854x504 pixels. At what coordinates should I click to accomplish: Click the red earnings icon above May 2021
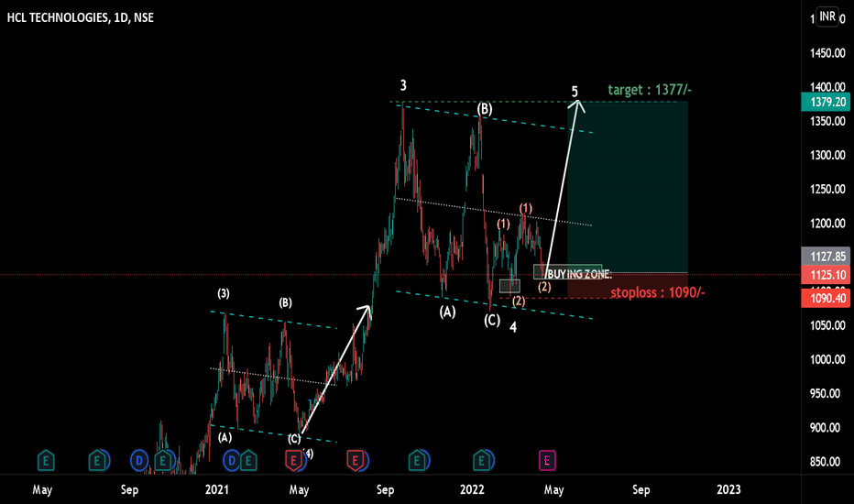click(293, 461)
